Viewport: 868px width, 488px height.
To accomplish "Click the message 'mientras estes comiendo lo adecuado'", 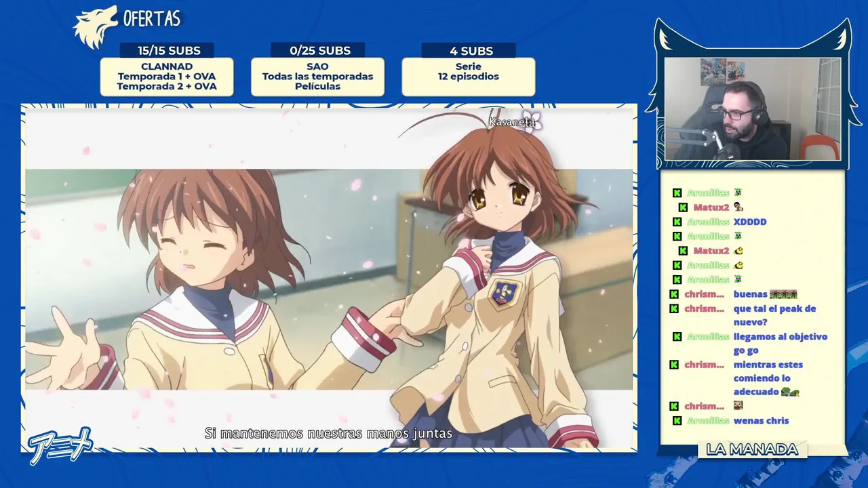I will pos(767,378).
